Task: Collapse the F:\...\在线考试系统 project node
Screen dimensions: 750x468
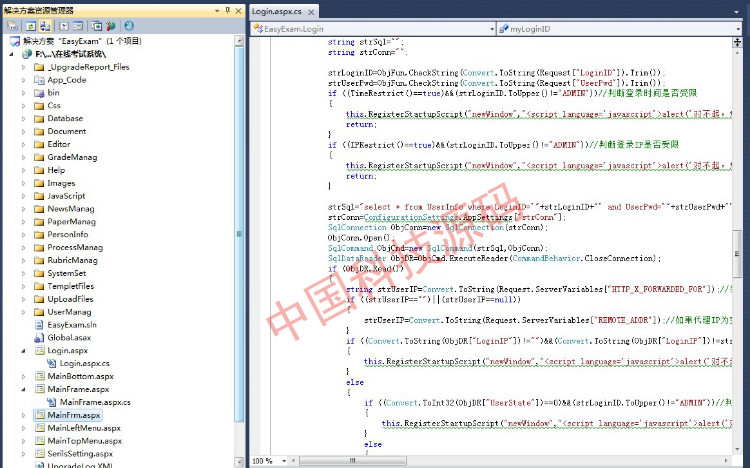Action: click(11, 54)
